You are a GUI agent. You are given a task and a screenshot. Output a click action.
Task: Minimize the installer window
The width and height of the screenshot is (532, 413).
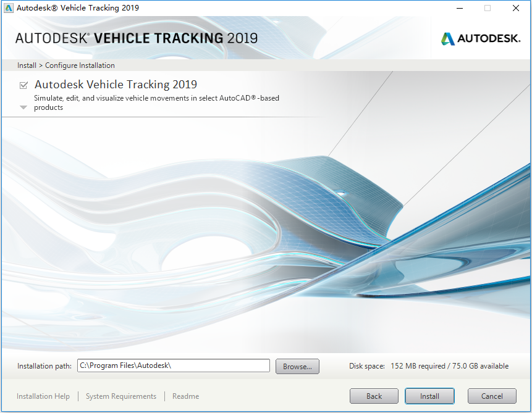[460, 8]
